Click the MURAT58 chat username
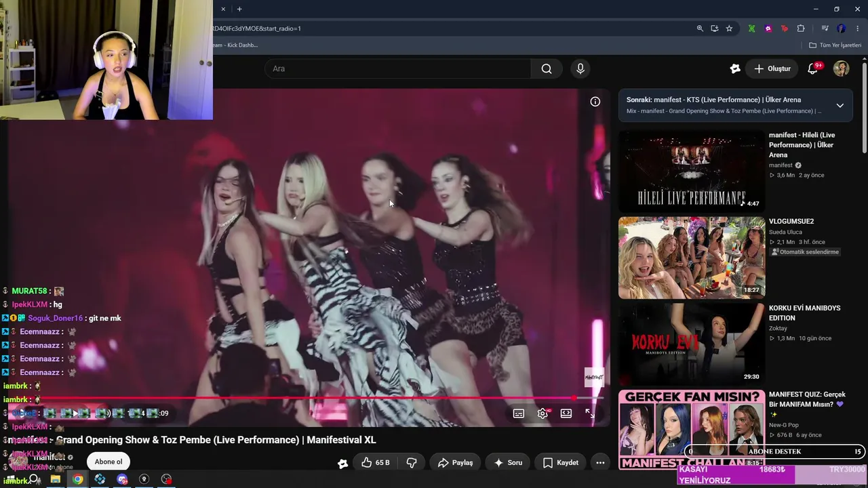 29,291
